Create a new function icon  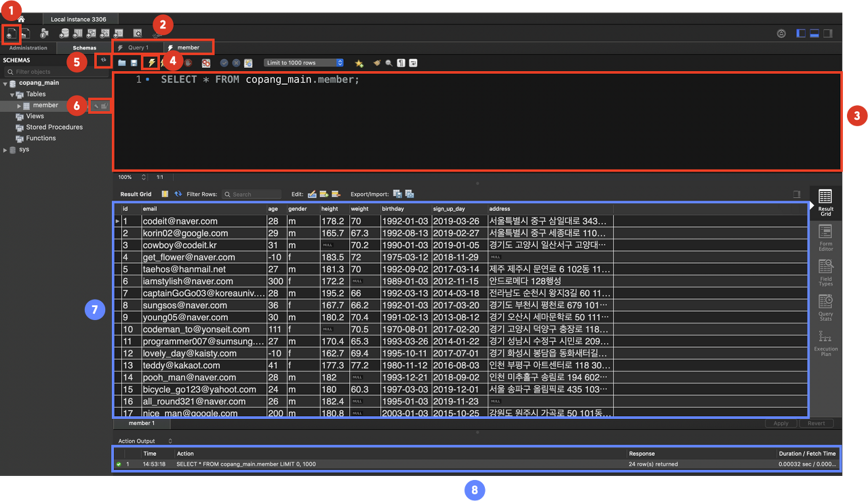coord(119,33)
